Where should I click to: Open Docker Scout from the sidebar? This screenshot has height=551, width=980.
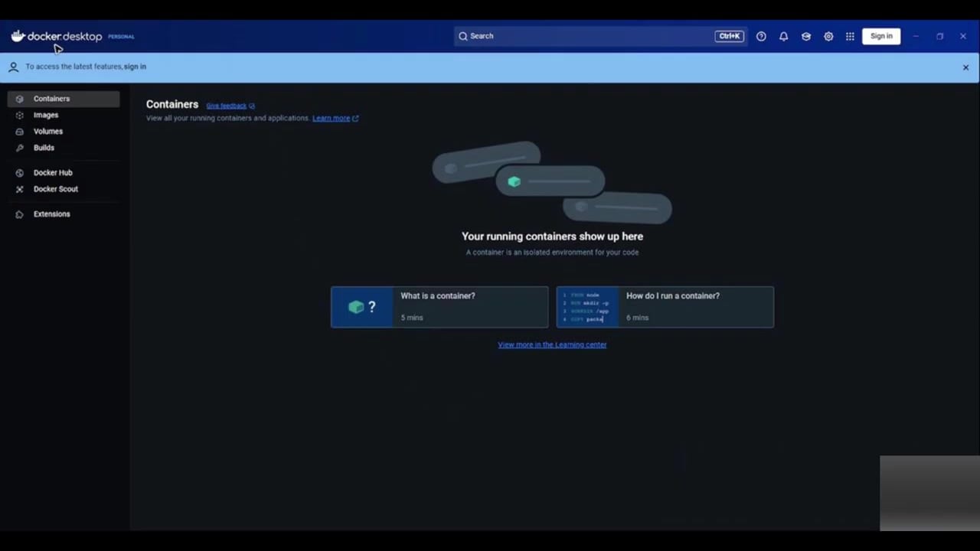click(64, 189)
